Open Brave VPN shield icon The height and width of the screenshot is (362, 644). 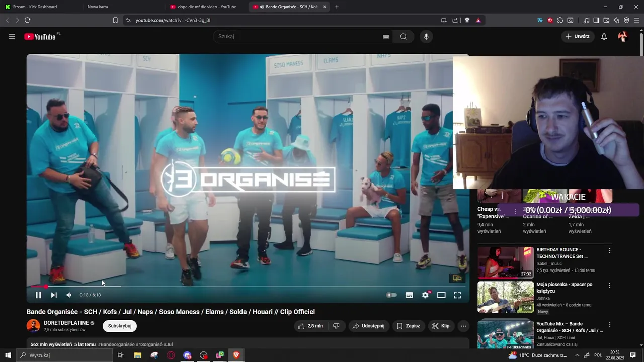tap(626, 20)
